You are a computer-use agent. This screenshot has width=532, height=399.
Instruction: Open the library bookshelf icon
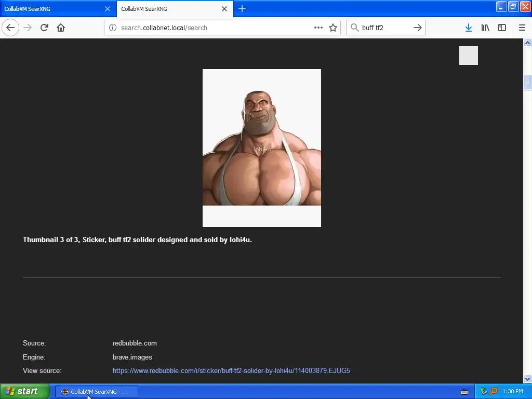tap(485, 28)
